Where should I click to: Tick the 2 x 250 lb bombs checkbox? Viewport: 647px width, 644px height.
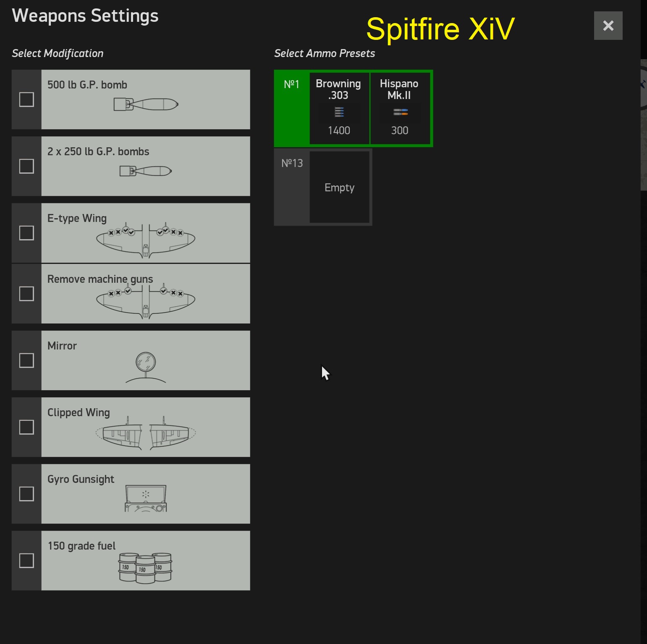click(x=26, y=166)
